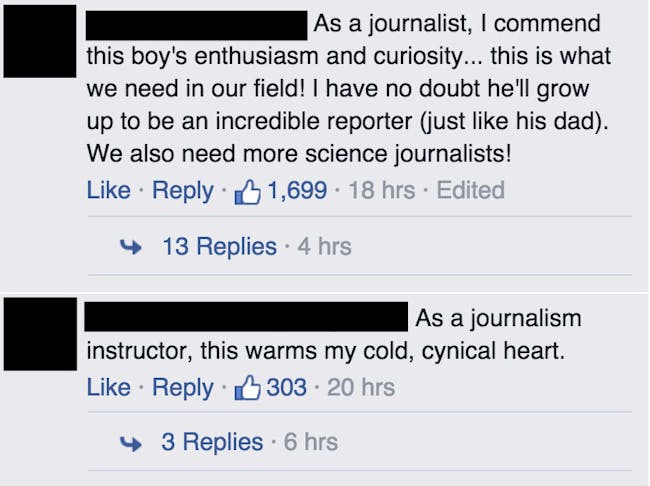Like the journalism instructor's comment
The height and width of the screenshot is (486, 650).
[x=108, y=387]
